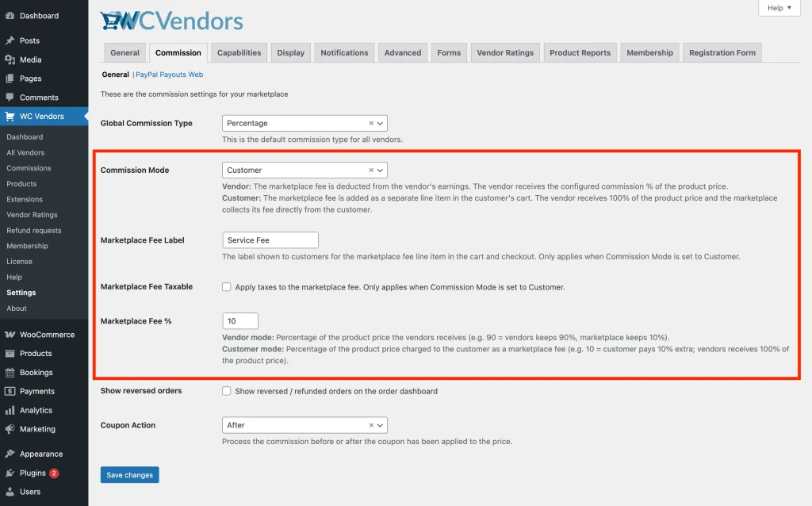Click the WC Vendors cart icon
This screenshot has height=506, width=812.
10,116
